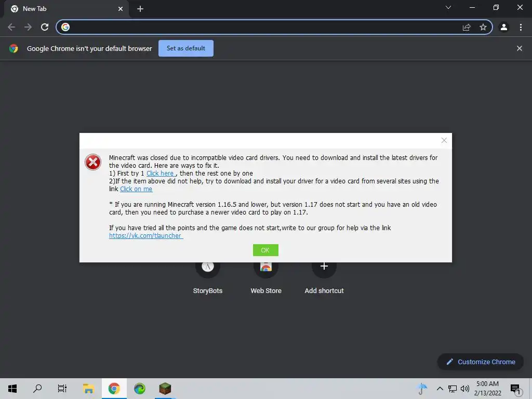Open the StoryBots shortcut
This screenshot has height=399, width=532.
(208, 277)
